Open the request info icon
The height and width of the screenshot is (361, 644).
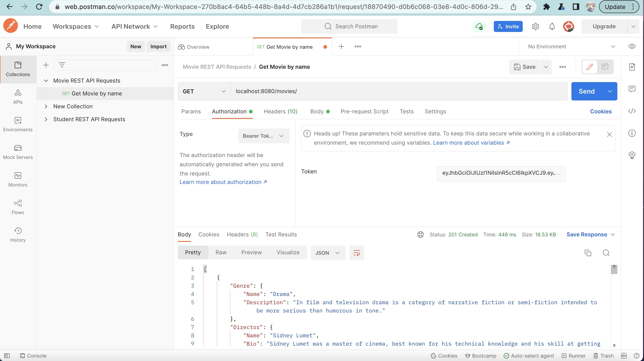click(632, 133)
